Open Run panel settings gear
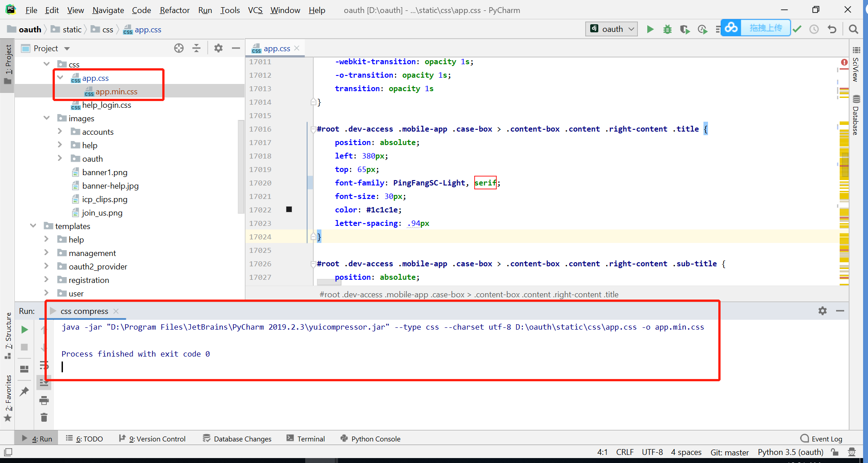This screenshot has width=868, height=463. (x=823, y=311)
